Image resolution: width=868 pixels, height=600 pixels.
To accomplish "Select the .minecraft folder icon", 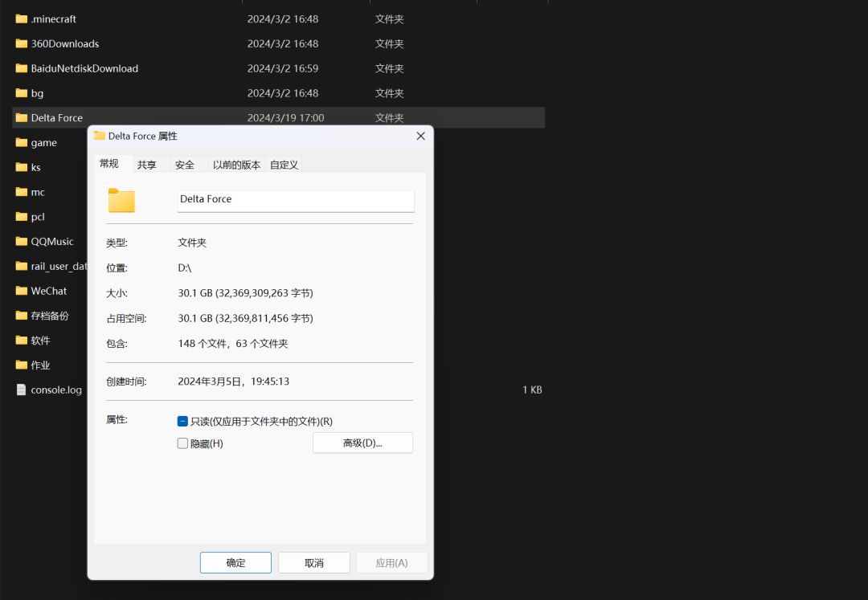I will (22, 18).
